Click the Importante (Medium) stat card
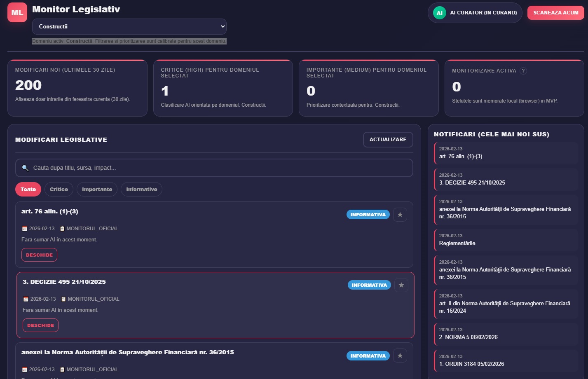Screen dimensions: 588x379 pos(368,88)
